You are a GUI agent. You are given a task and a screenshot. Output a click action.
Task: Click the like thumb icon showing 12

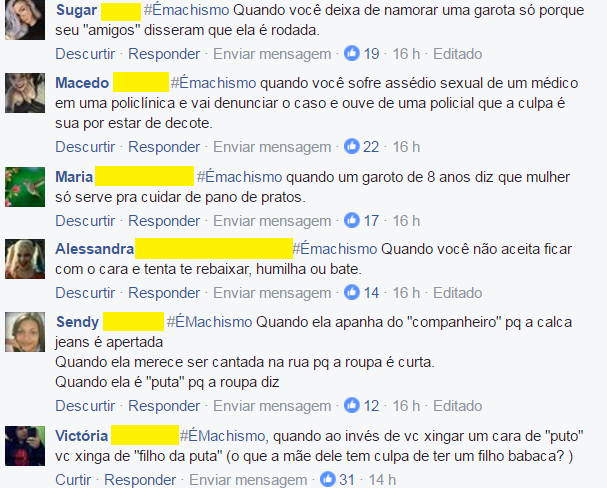[x=352, y=405]
